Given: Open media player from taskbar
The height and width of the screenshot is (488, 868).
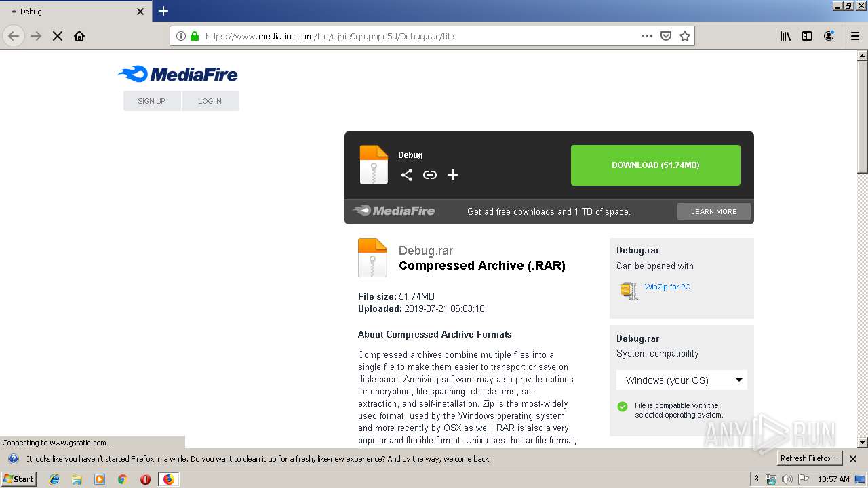Looking at the screenshot, I should (x=100, y=479).
